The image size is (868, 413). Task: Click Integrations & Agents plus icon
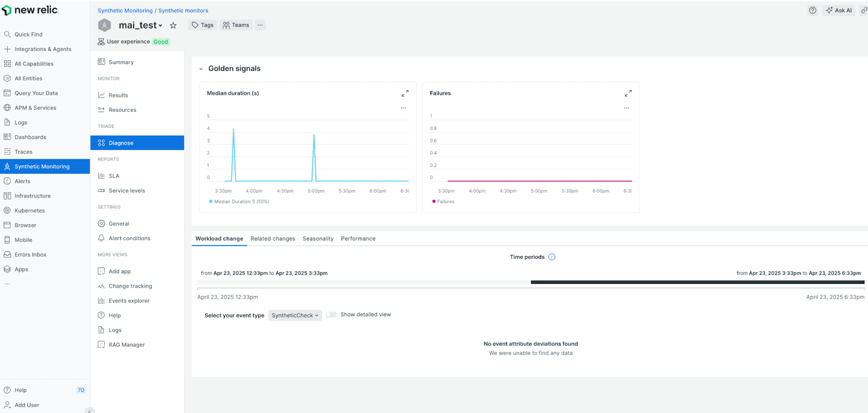click(x=7, y=49)
